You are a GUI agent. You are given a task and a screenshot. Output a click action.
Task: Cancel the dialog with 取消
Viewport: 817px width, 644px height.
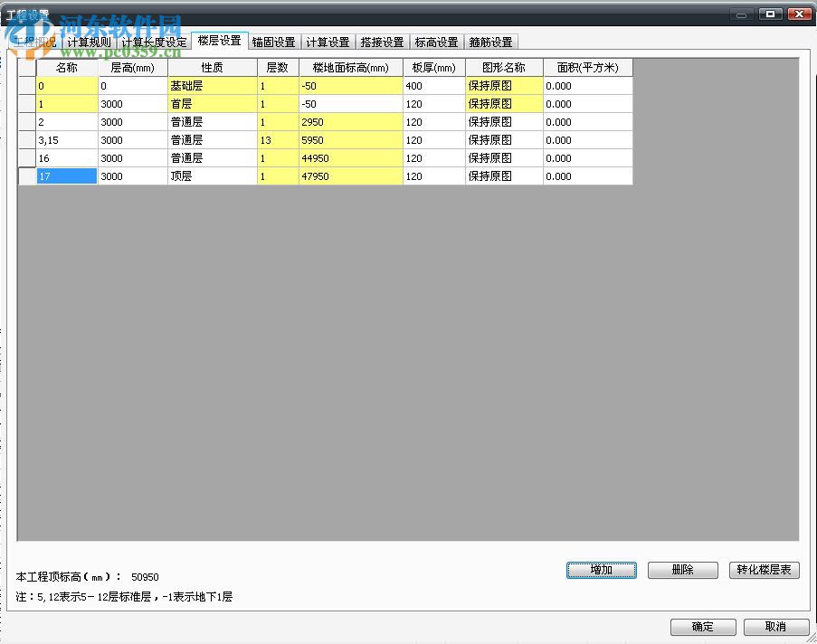pos(775,627)
